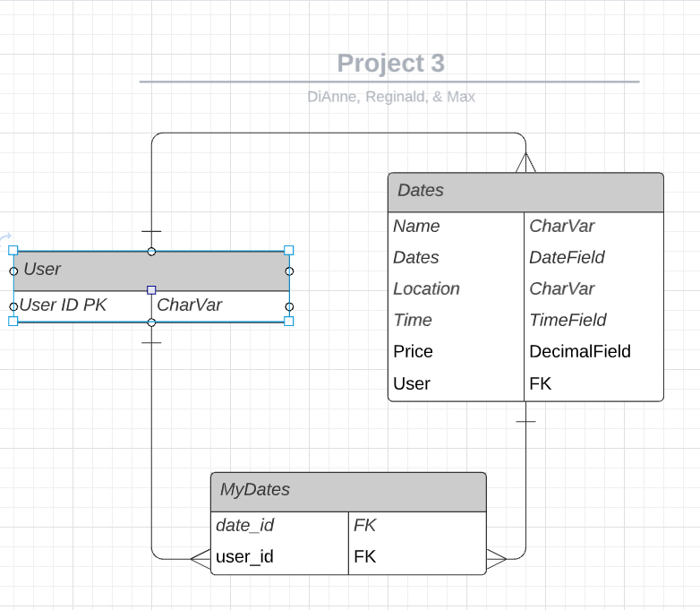Viewport: 700px width, 610px height.
Task: Click the rotate handle beside the User table
Action: coord(4,239)
